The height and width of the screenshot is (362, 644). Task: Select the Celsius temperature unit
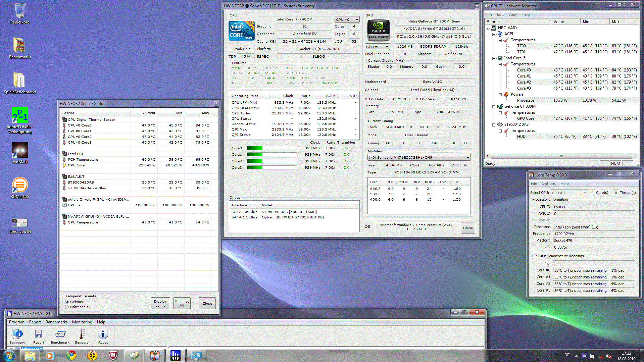point(67,302)
